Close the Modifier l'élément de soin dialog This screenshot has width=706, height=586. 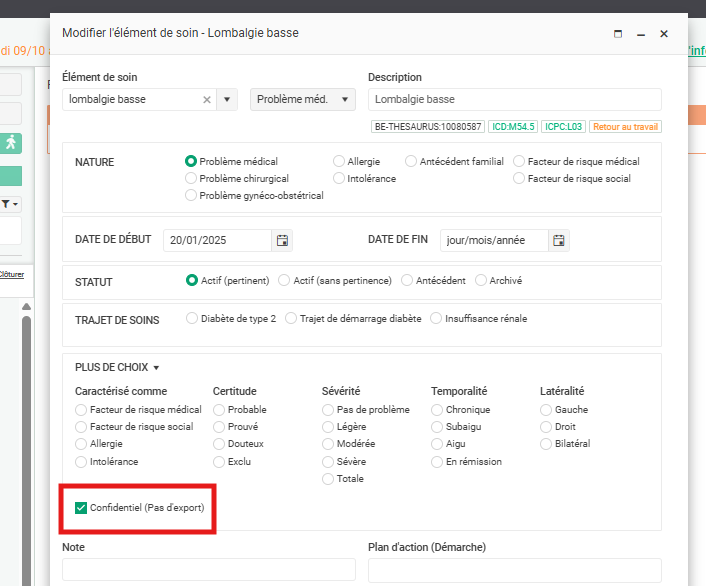pos(664,34)
